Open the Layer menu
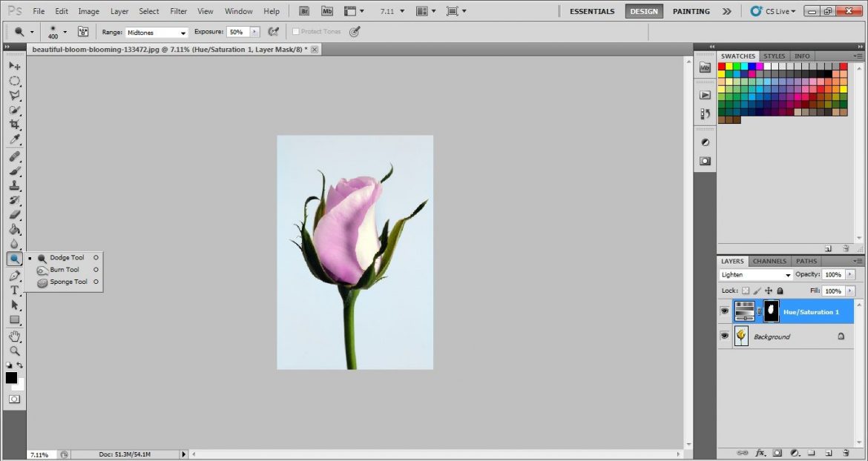The width and height of the screenshot is (868, 461). pos(119,11)
